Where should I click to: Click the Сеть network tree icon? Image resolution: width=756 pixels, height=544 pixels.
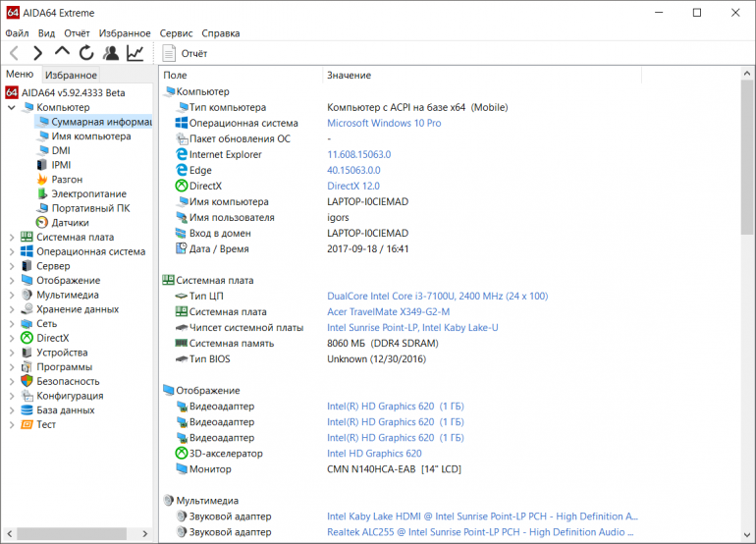[x=27, y=324]
